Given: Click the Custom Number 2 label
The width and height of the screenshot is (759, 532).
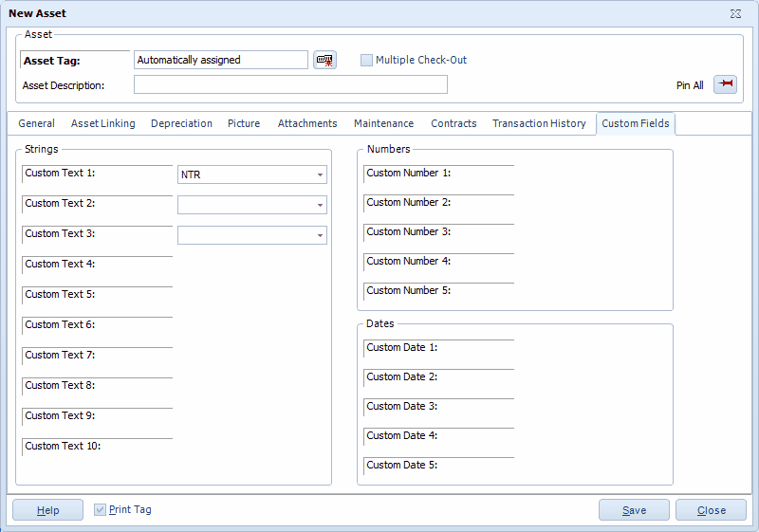Looking at the screenshot, I should click(x=409, y=203).
